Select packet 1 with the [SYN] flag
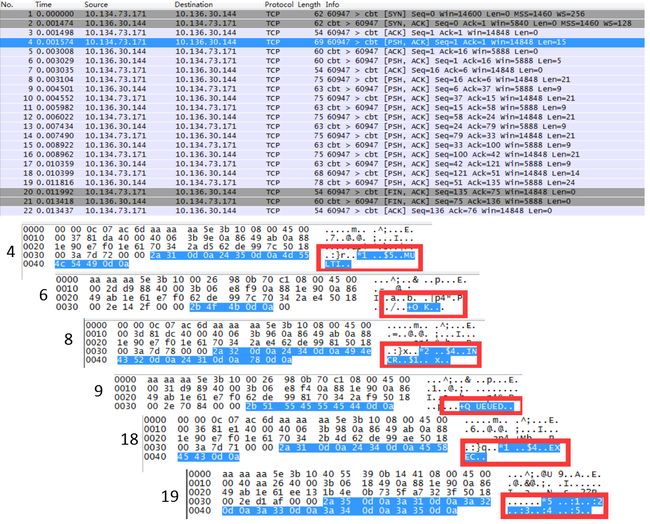The height and width of the screenshot is (524, 650). 322,14
